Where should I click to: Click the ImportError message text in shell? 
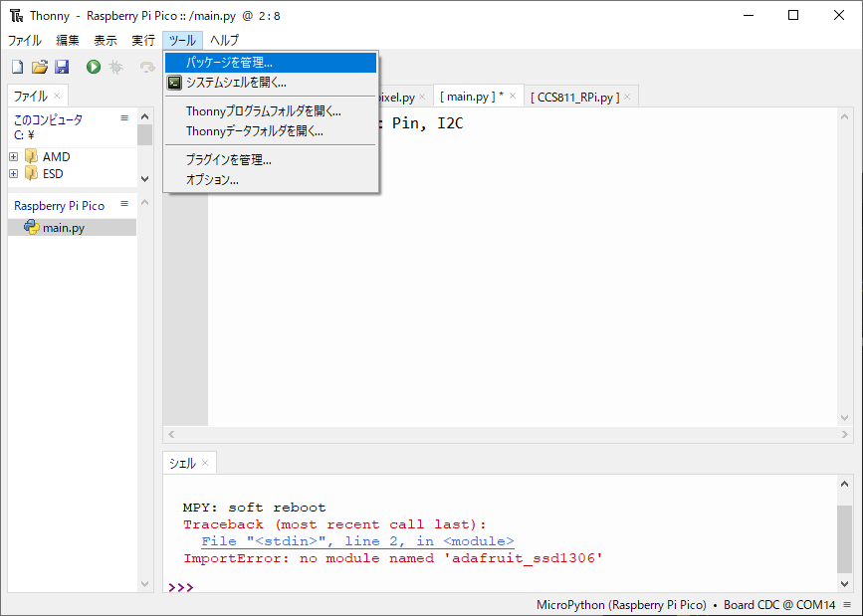393,558
